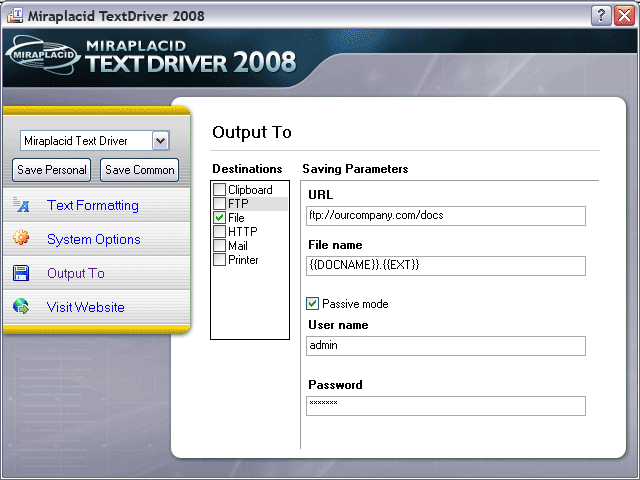Click the System Options gear icon
This screenshot has width=640, height=480.
coord(21,237)
